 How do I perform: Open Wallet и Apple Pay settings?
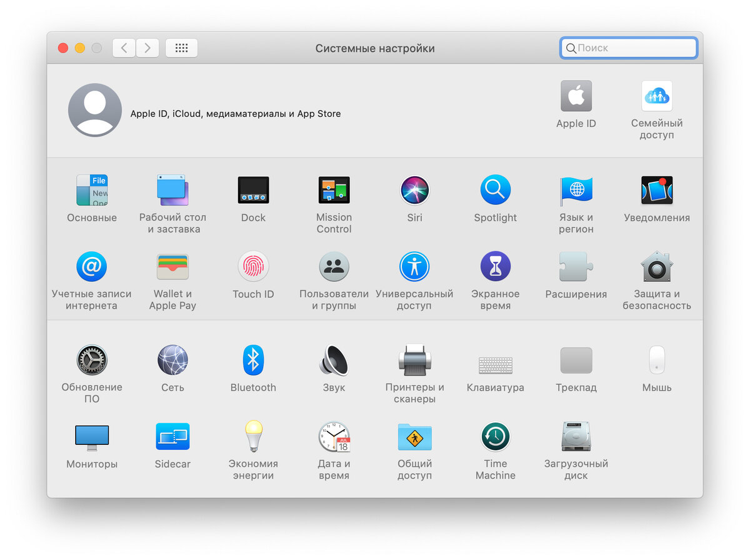[x=172, y=267]
